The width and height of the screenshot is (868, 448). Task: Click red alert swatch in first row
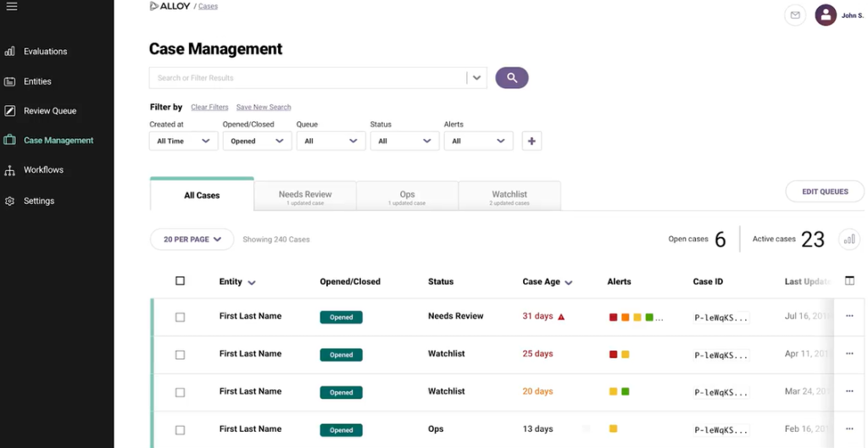click(x=614, y=318)
